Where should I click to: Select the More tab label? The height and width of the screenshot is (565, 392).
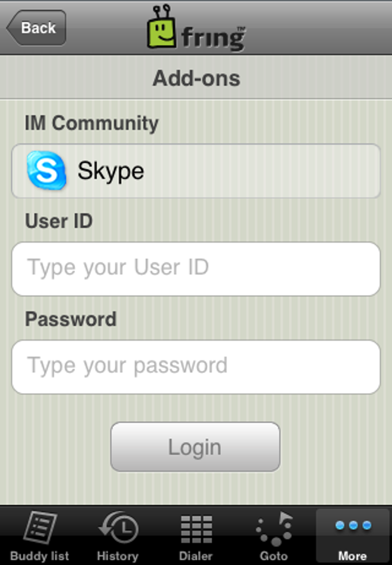pos(352,556)
